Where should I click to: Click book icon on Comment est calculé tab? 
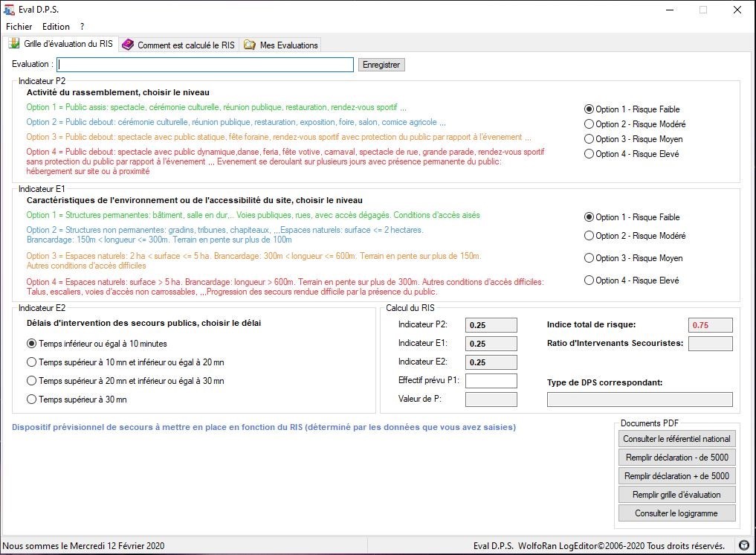point(128,45)
